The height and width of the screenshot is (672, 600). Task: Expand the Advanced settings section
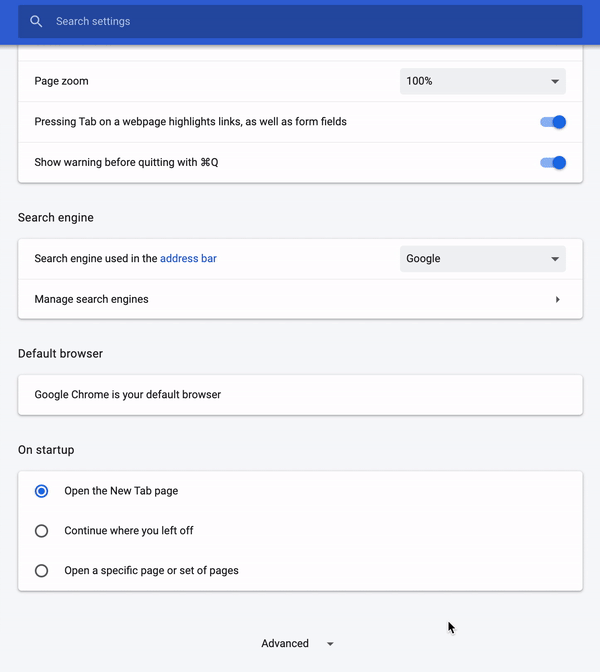coord(297,644)
